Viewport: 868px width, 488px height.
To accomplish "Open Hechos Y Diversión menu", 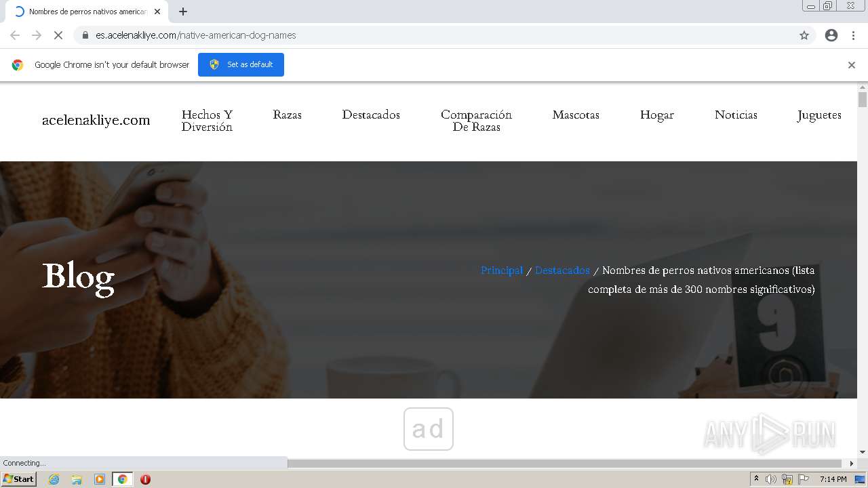I will (207, 121).
